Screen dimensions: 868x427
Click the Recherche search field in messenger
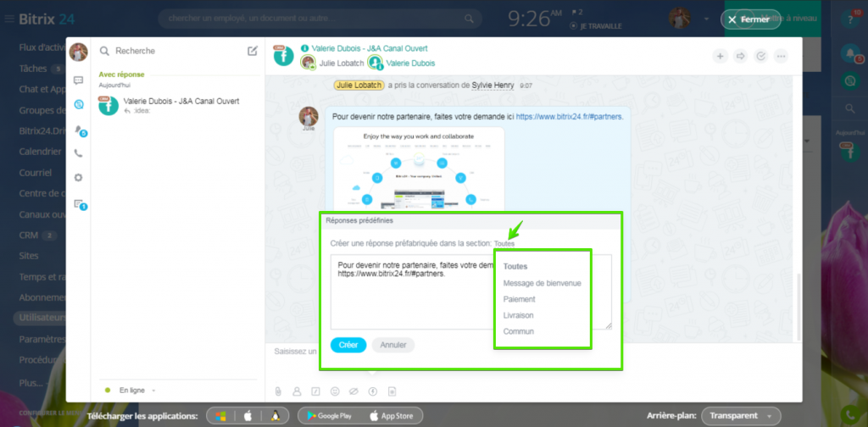tap(178, 51)
